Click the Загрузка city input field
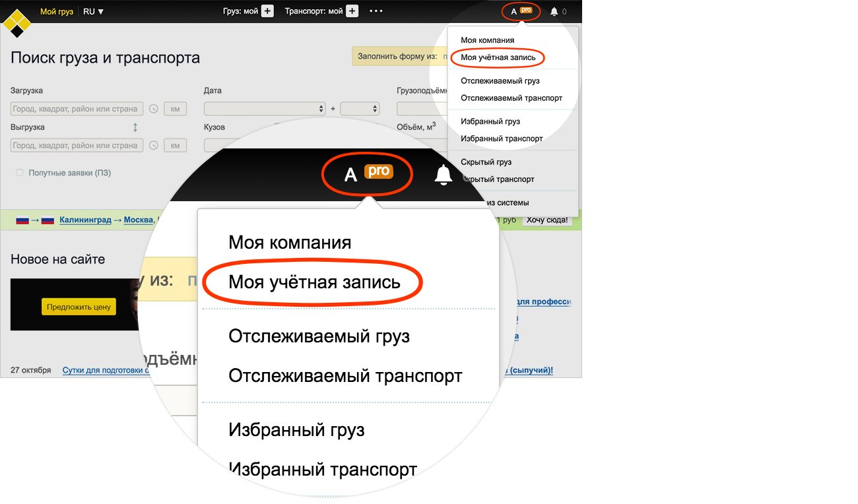 tap(77, 109)
